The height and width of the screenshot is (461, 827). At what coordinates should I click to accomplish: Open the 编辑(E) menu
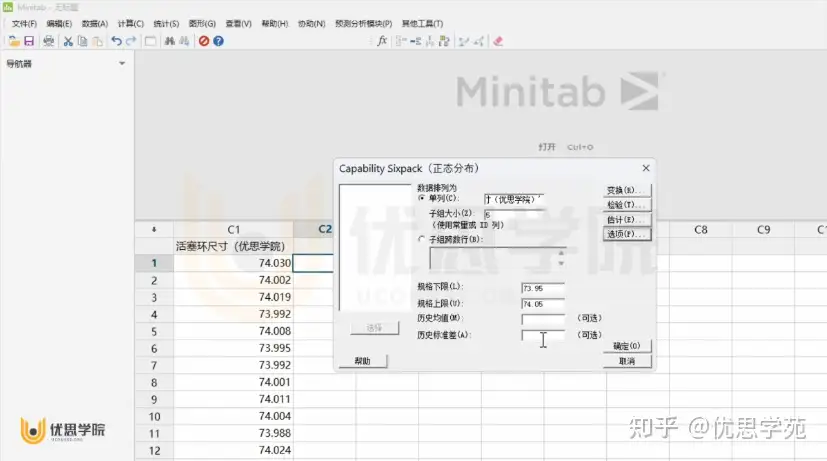coord(59,24)
